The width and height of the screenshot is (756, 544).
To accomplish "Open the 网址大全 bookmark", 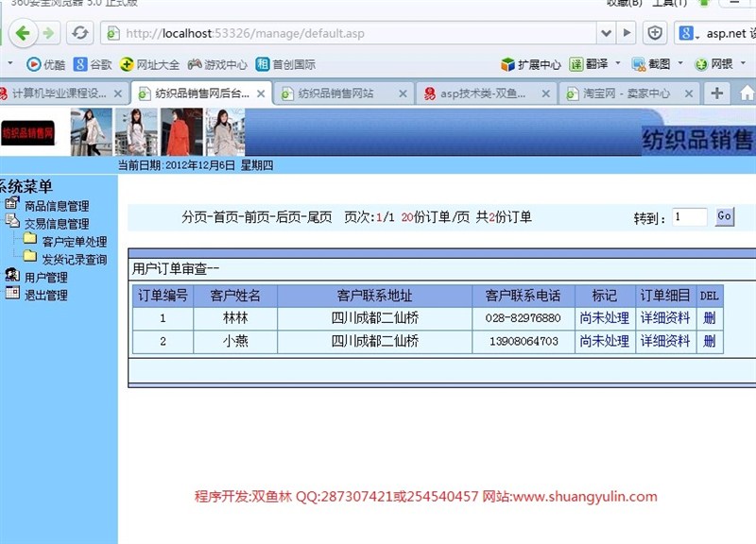I will click(149, 64).
